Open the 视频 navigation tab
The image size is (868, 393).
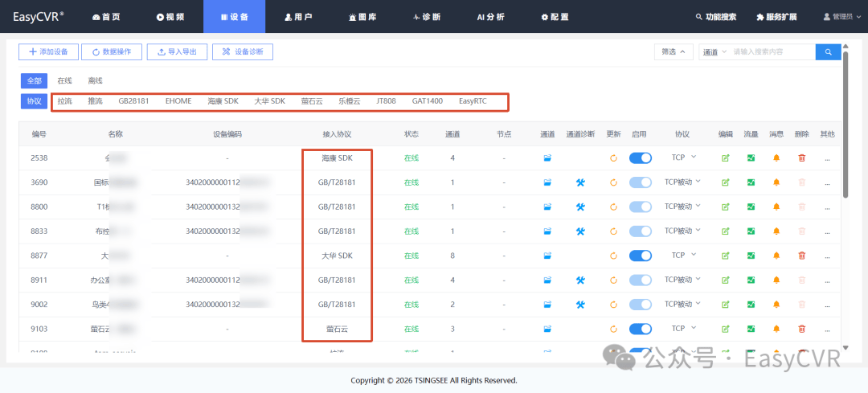(170, 17)
